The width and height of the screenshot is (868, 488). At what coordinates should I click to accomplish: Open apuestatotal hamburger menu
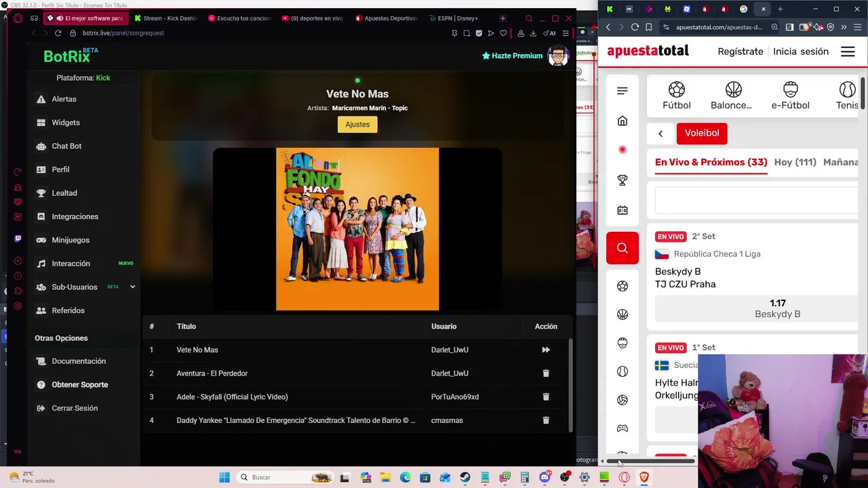point(848,52)
